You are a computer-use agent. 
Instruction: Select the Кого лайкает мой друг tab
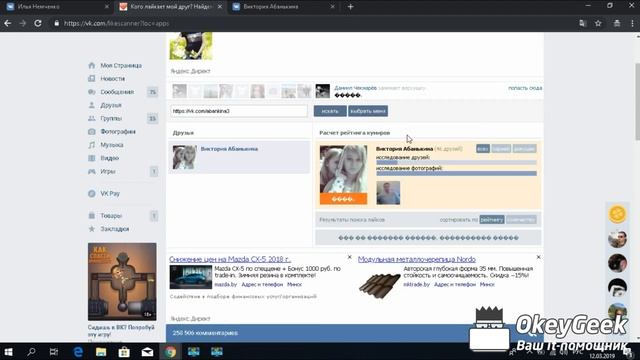169,7
